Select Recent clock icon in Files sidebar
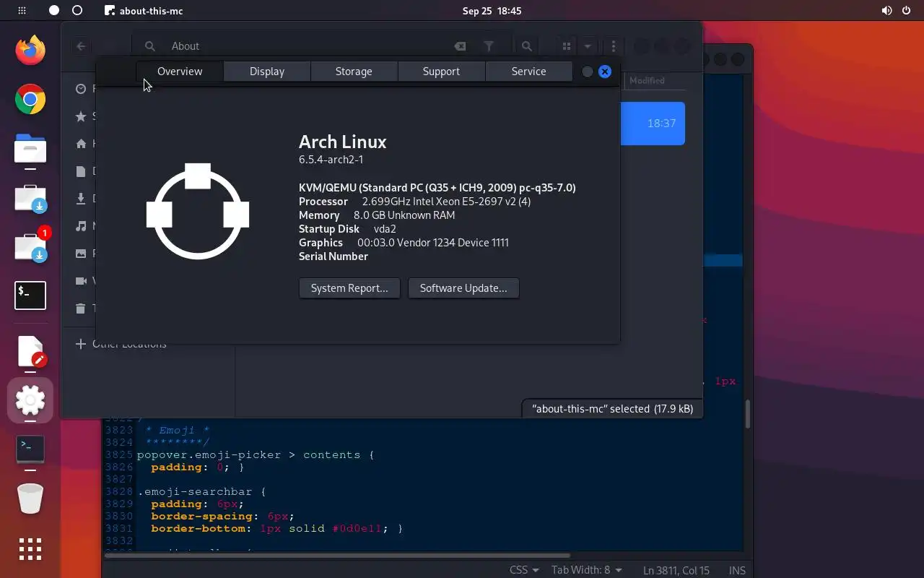Screen dimensions: 924x578 tap(81, 89)
